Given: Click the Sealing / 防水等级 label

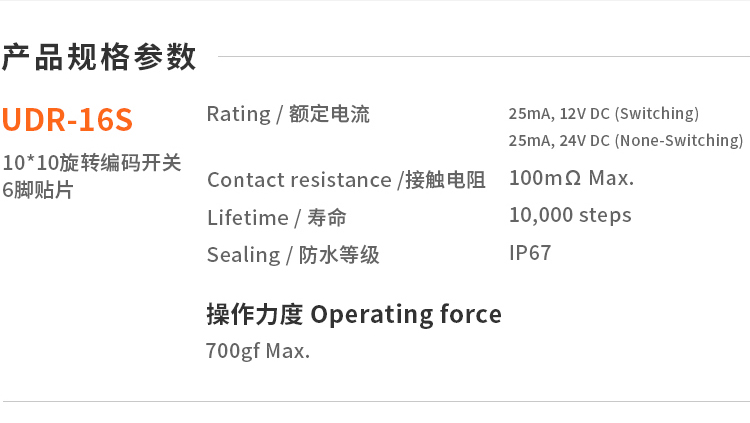Looking at the screenshot, I should (x=293, y=255).
